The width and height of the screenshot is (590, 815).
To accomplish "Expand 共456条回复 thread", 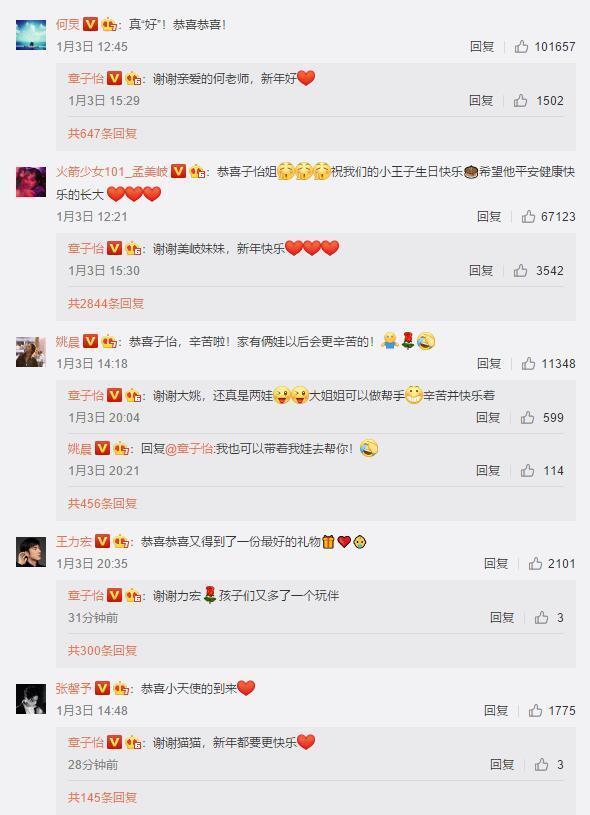I will point(102,503).
